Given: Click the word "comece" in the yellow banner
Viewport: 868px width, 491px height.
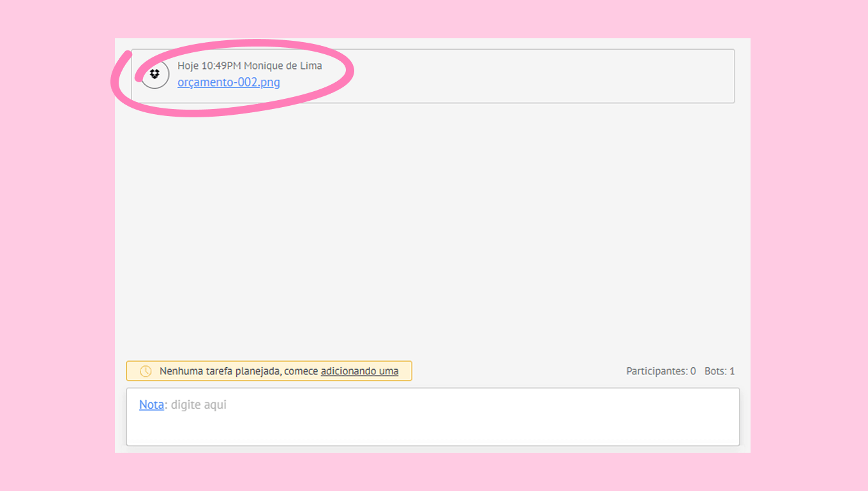Looking at the screenshot, I should coord(301,371).
